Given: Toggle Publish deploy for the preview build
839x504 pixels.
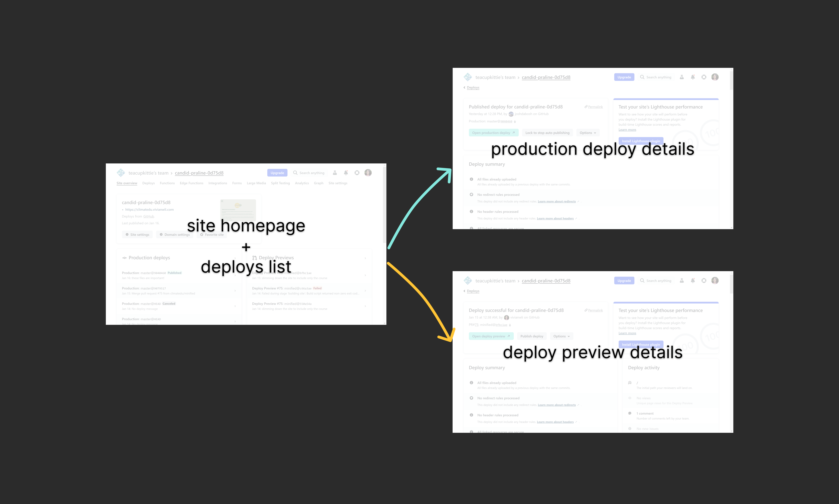Looking at the screenshot, I should [x=532, y=336].
